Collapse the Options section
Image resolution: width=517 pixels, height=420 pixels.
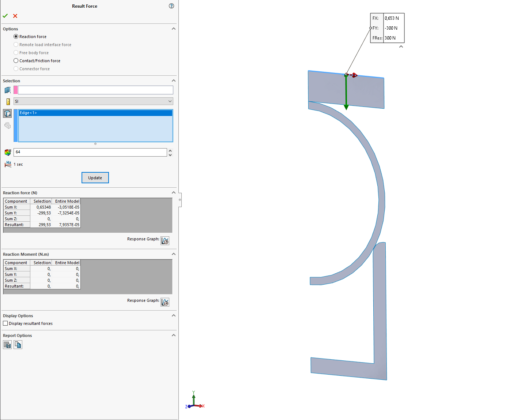point(174,29)
